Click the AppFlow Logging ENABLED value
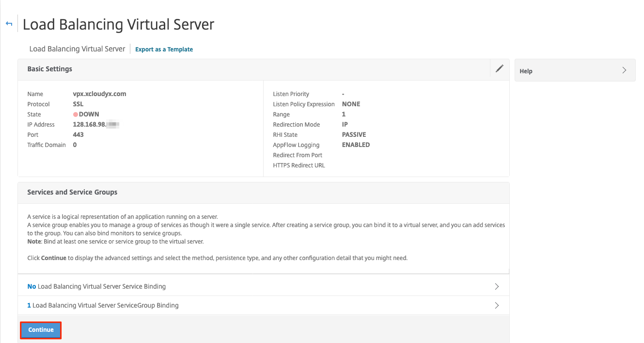The height and width of the screenshot is (343, 644). 356,145
